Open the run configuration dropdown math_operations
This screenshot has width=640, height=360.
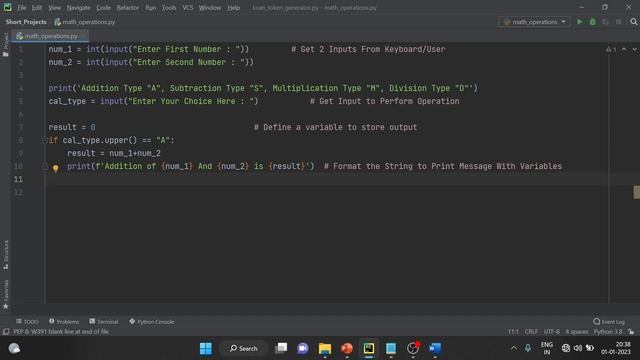tap(534, 22)
